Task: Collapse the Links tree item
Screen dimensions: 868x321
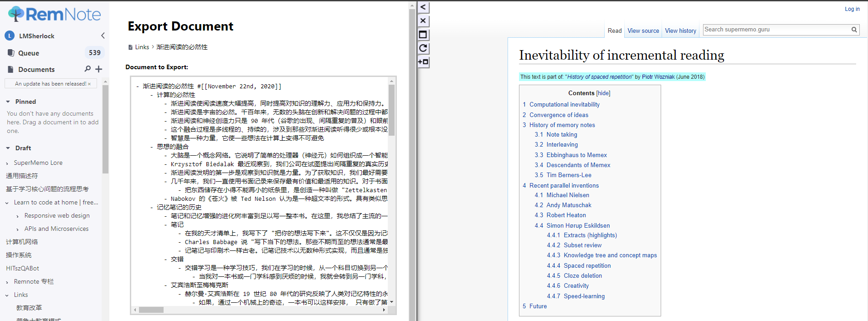Action: (x=7, y=295)
